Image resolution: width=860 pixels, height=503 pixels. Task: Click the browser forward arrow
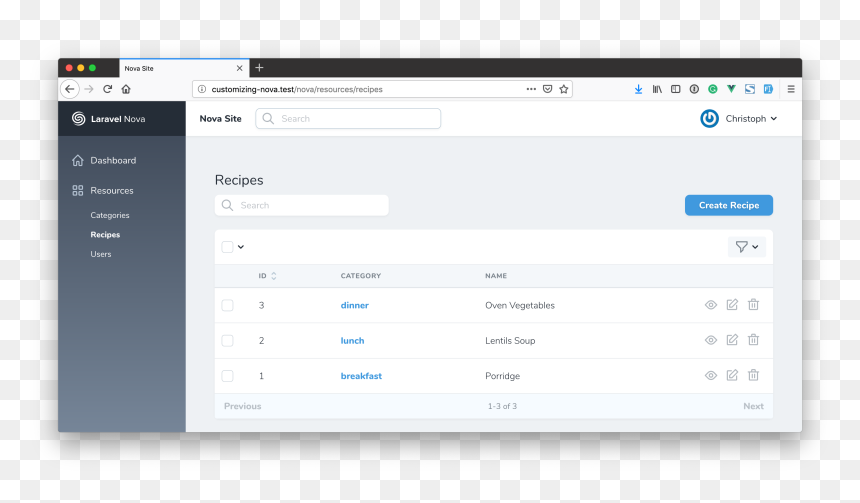click(89, 89)
